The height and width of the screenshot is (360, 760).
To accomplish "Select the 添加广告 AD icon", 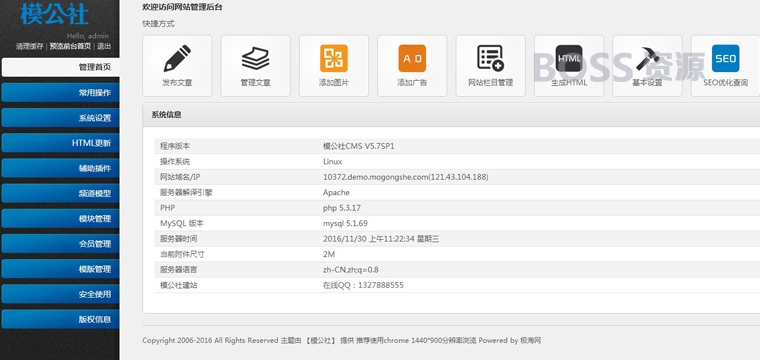I will click(412, 59).
